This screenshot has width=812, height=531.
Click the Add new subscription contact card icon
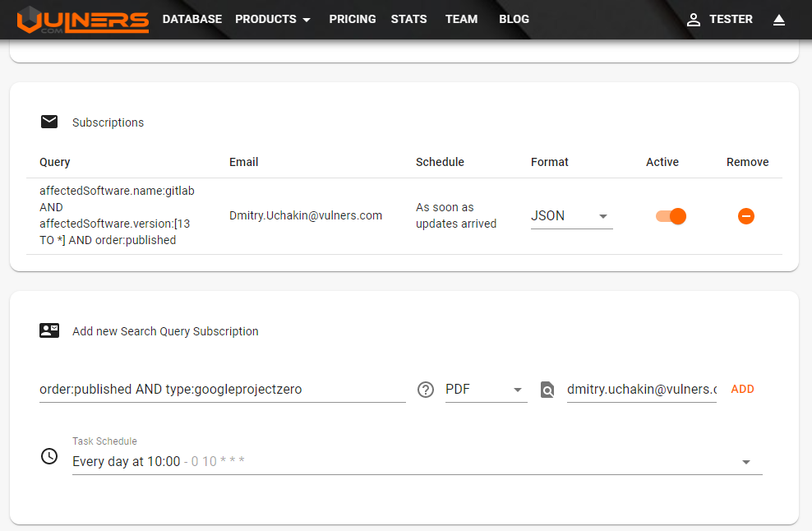(49, 330)
